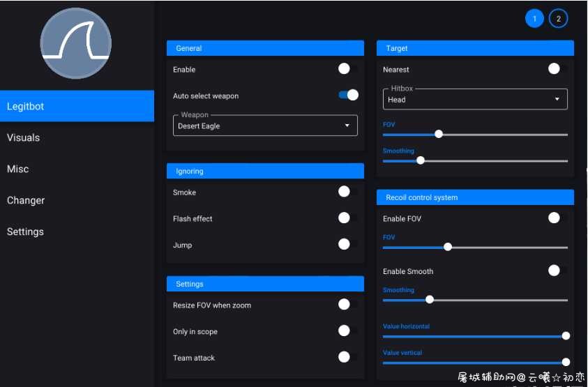Image resolution: width=588 pixels, height=387 pixels.
Task: Click the Weapon dropdown arrow icon
Action: click(x=347, y=126)
